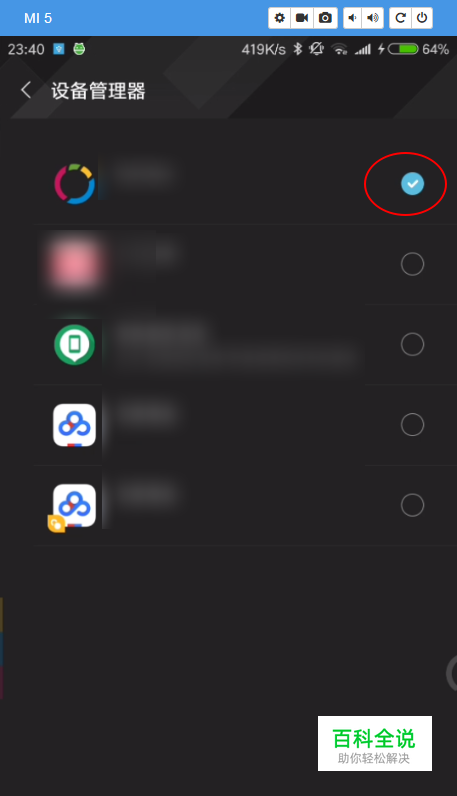Open the settings gear in the top toolbar
457x796 pixels.
(279, 18)
